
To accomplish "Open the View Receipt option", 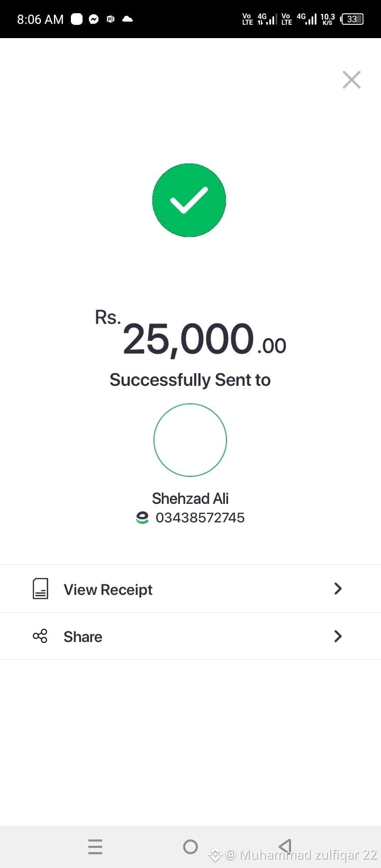I will pos(190,589).
